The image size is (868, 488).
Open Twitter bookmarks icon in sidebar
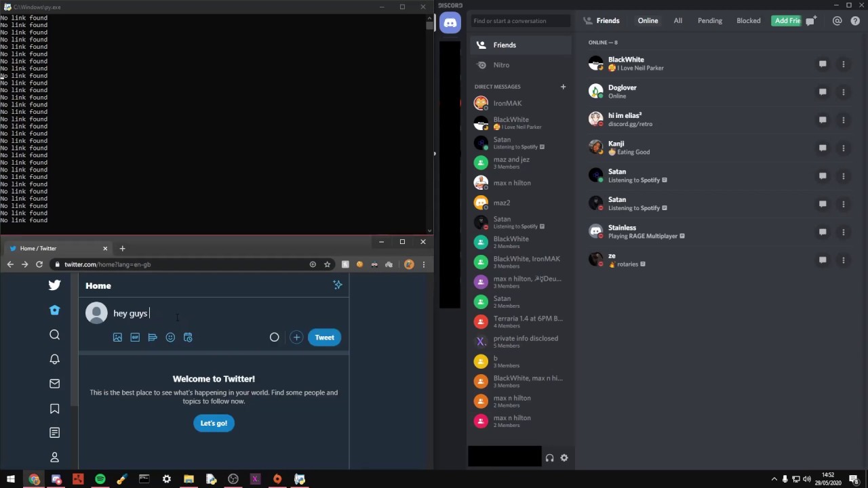55,408
